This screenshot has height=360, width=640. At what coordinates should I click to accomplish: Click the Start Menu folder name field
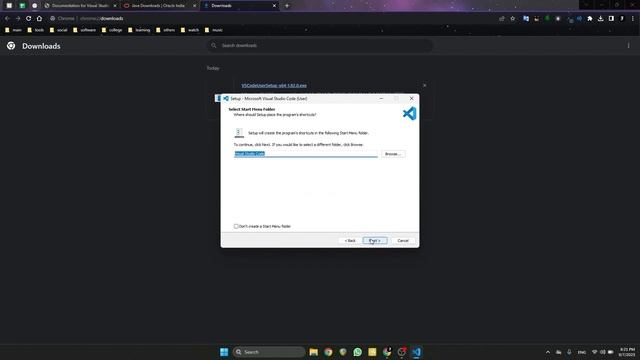(306, 153)
